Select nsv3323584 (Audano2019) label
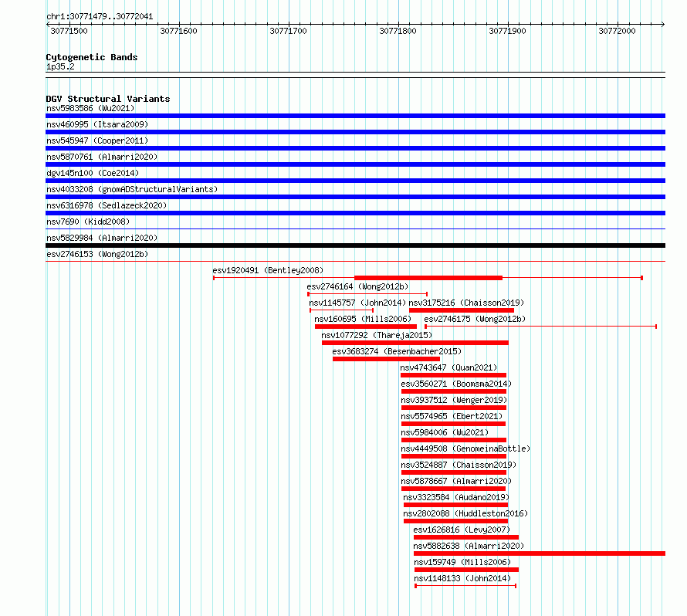Screen dimensions: 687x616 pos(456,497)
